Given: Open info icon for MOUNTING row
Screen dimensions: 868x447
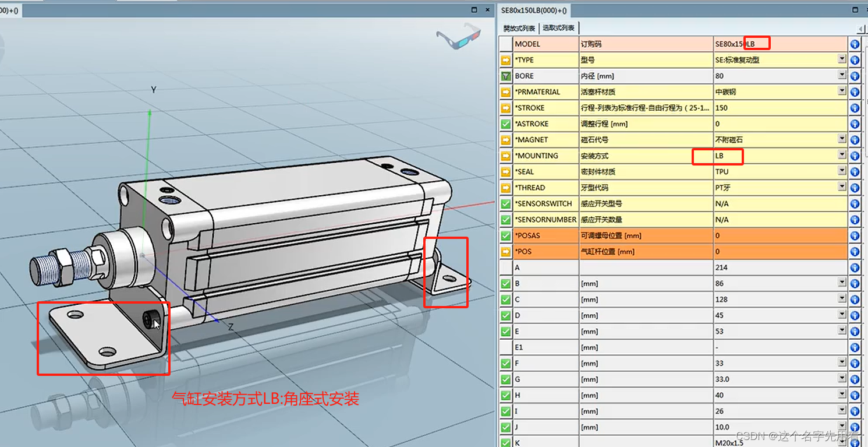Looking at the screenshot, I should (x=855, y=156).
